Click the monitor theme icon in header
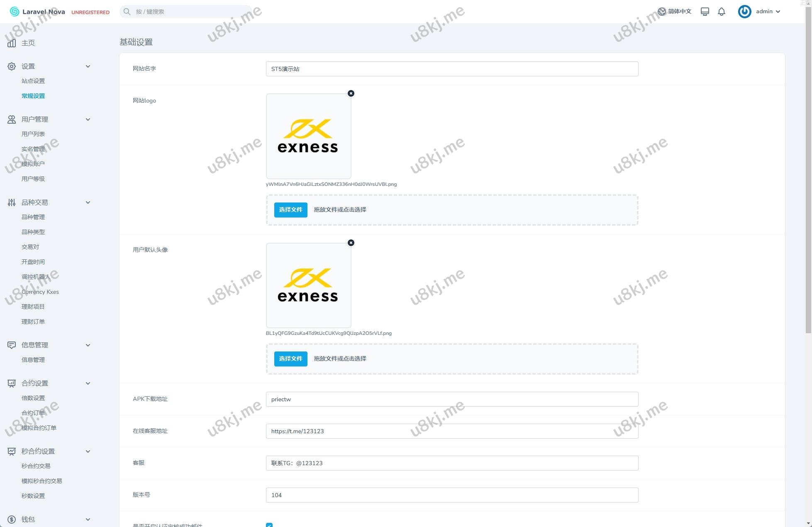 [705, 12]
